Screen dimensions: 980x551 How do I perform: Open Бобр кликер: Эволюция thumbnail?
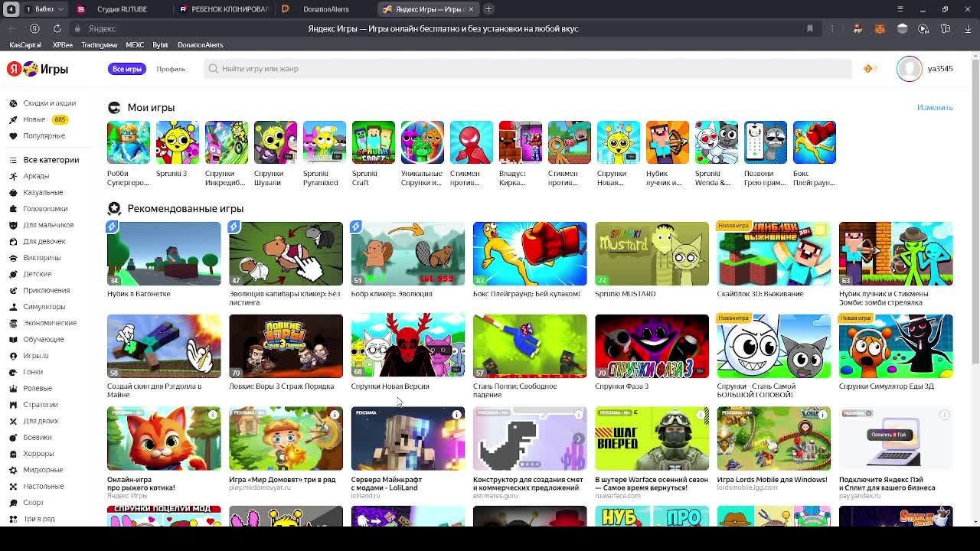[407, 253]
